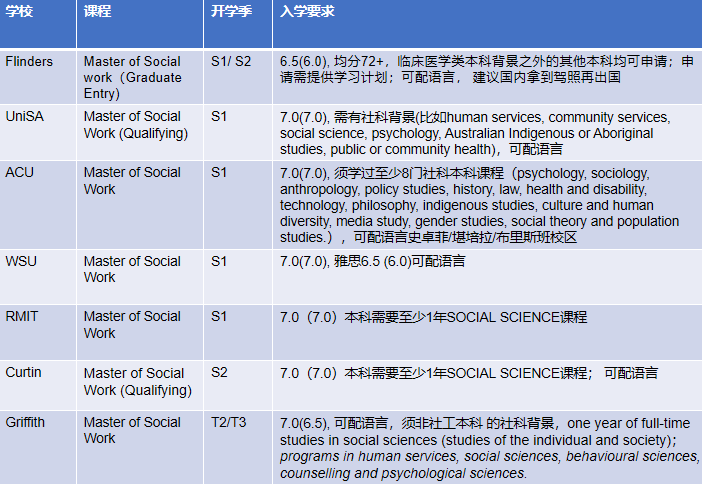The image size is (702, 484).
Task: Click the ACU school cell
Action: (21, 172)
